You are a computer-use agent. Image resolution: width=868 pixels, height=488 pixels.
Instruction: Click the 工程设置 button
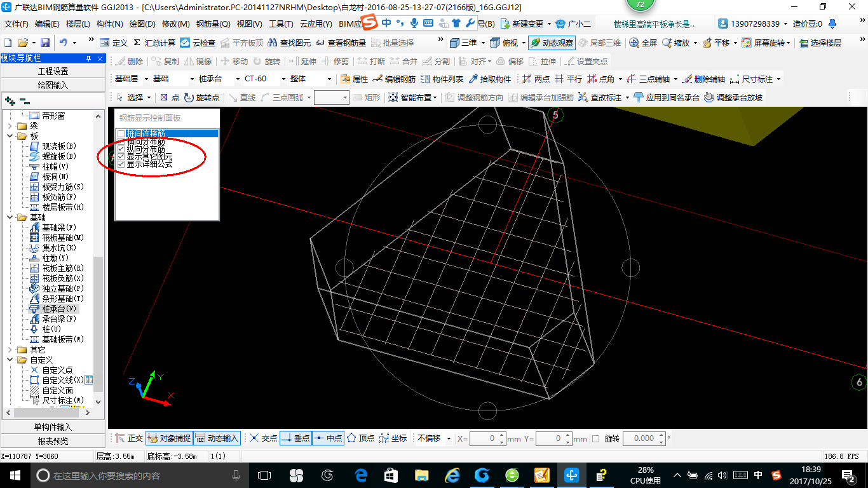pos(53,71)
